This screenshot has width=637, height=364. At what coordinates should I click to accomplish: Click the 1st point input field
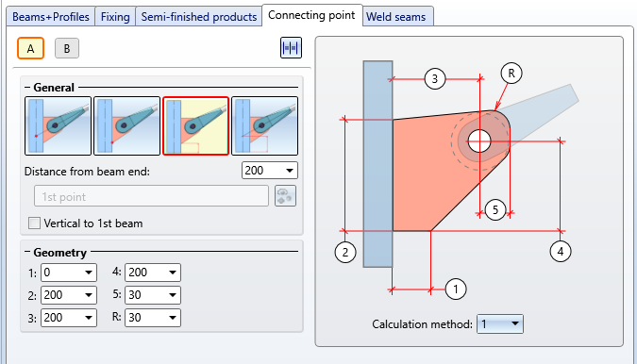coord(151,196)
